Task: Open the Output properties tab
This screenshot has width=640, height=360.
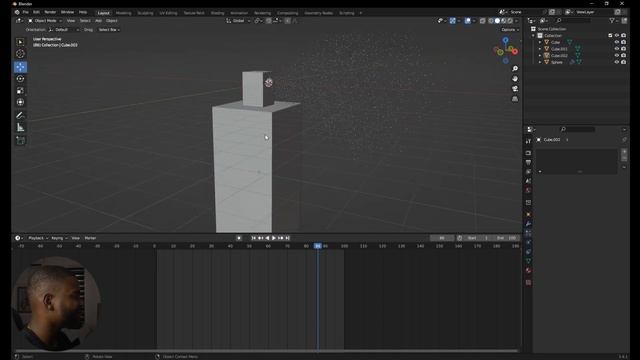Action: point(529,162)
